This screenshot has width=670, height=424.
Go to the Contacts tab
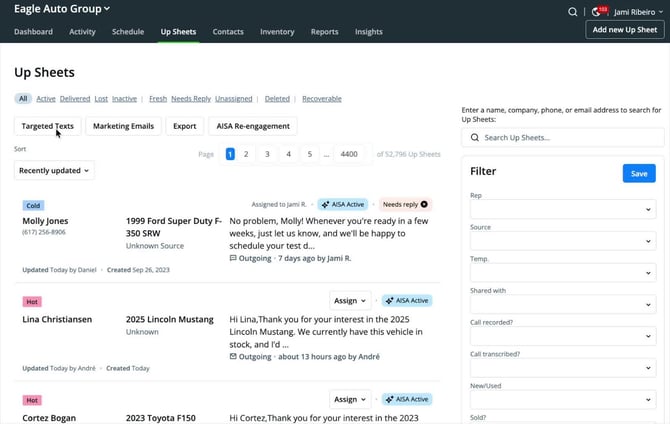pos(228,32)
